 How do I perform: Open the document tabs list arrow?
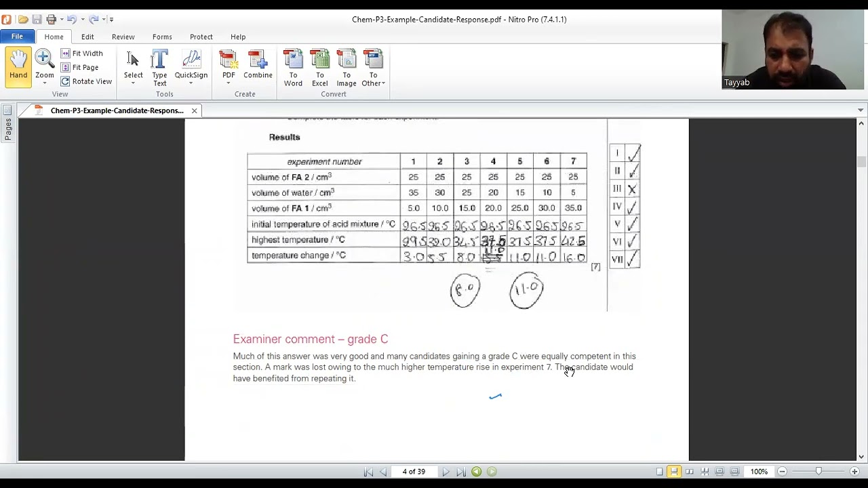[861, 110]
